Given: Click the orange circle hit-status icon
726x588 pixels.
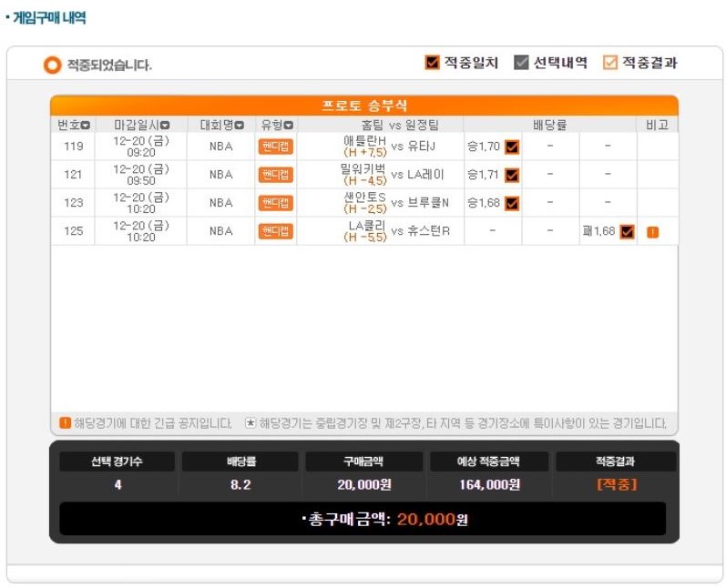Looking at the screenshot, I should click(52, 65).
